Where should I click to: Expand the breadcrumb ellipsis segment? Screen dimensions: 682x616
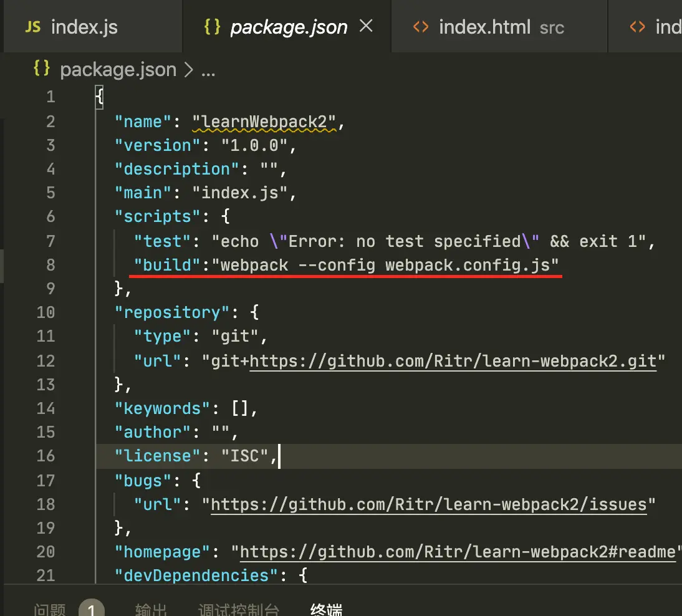208,71
